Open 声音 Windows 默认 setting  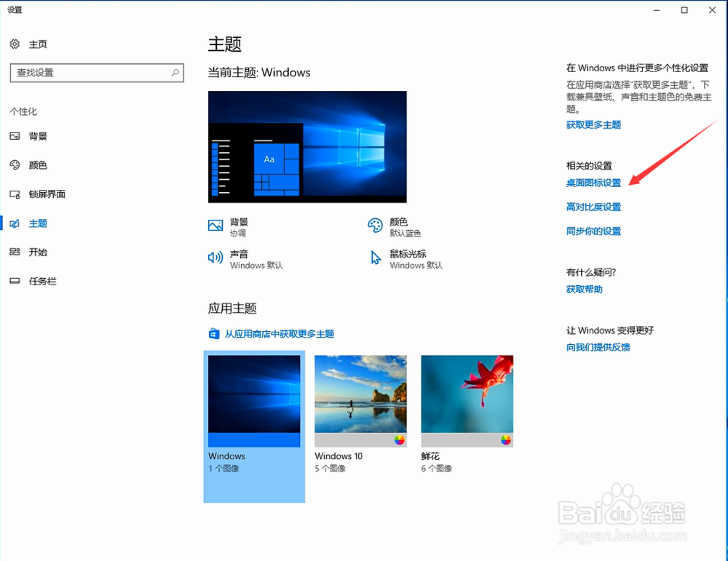point(256,259)
